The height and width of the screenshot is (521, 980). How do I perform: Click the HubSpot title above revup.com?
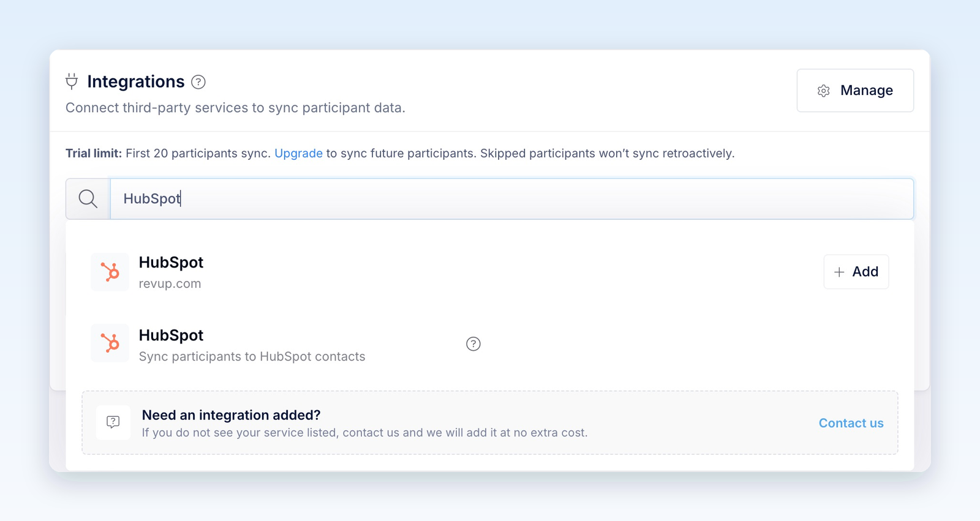click(x=171, y=262)
